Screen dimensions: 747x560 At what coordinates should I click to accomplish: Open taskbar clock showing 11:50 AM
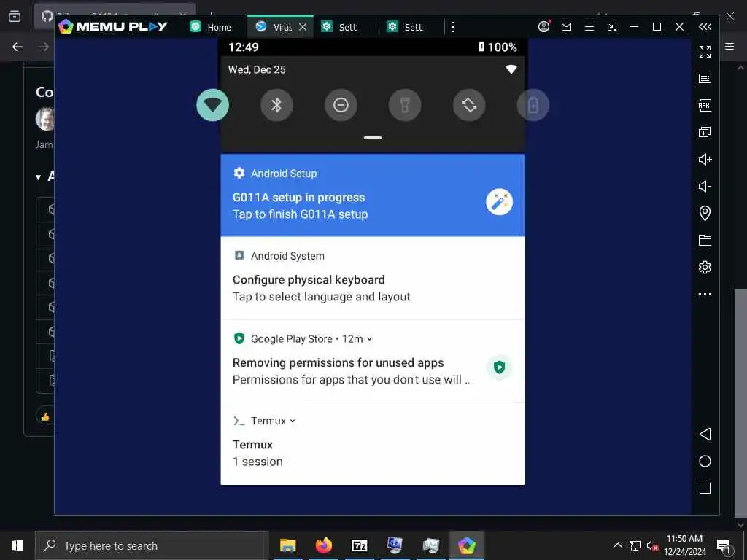[x=684, y=545]
